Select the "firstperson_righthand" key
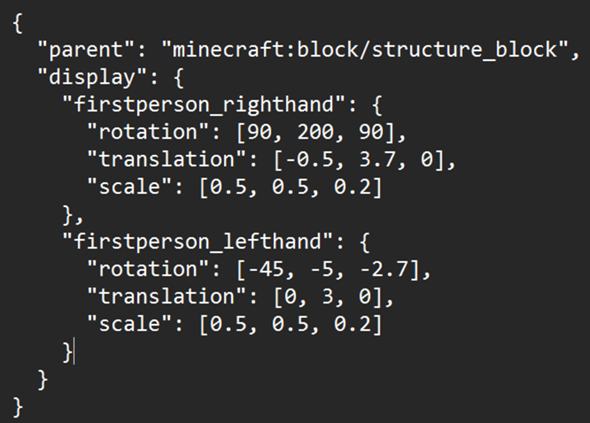590x423 pixels. coord(204,105)
